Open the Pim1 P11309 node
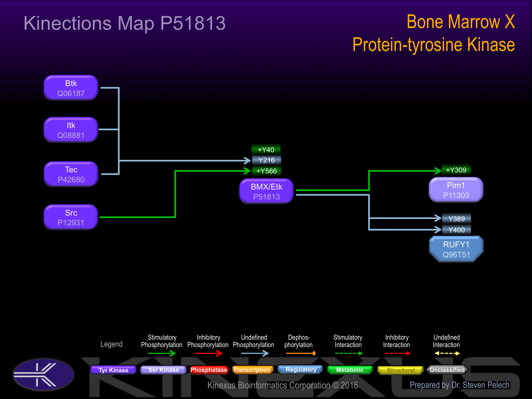The image size is (532, 399). pos(456,190)
